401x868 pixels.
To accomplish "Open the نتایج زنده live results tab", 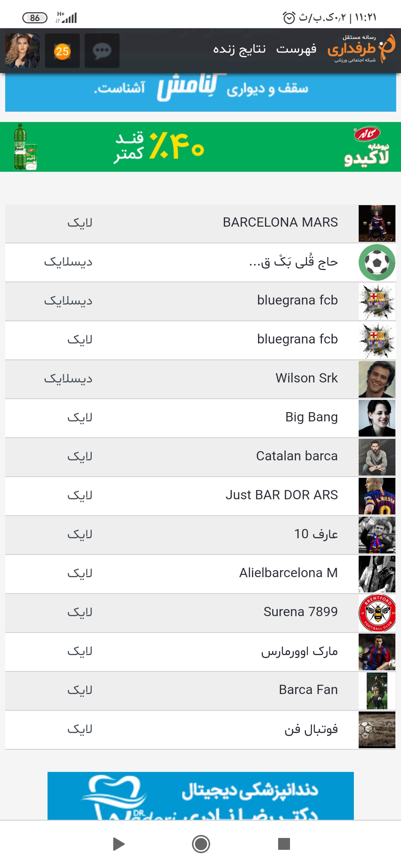I will (239, 49).
